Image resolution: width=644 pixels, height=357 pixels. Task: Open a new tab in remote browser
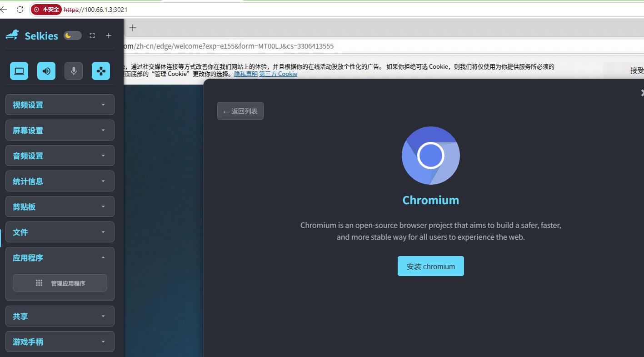click(x=133, y=28)
